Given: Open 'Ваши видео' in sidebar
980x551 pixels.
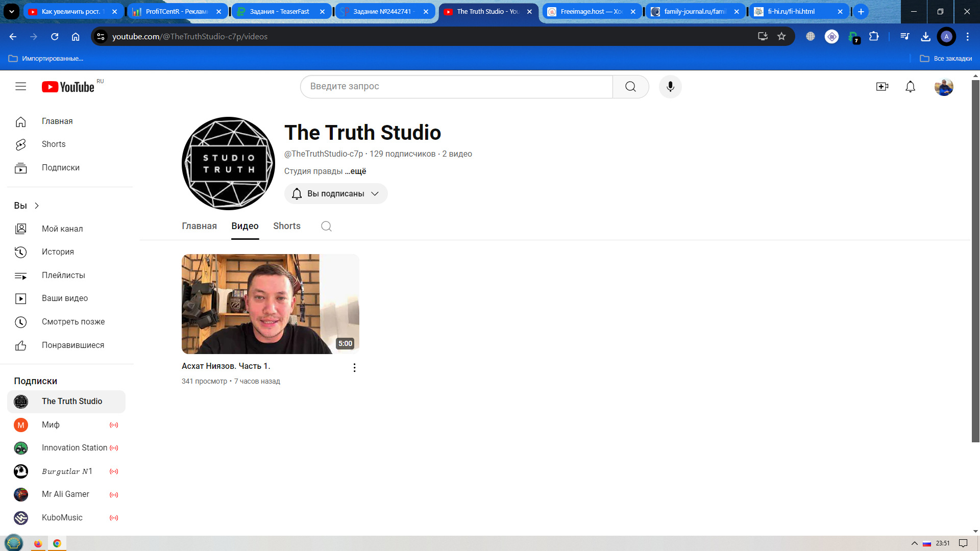Looking at the screenshot, I should coord(66,298).
